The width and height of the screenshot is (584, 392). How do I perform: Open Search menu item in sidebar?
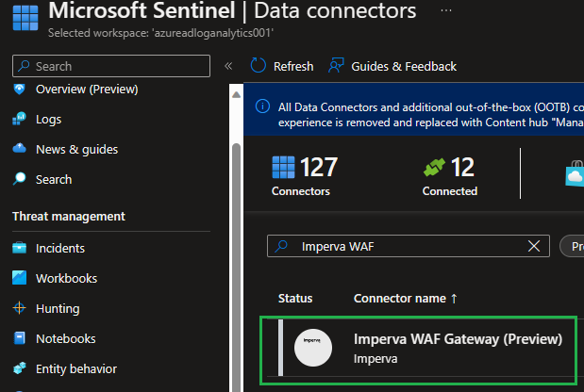tap(54, 180)
